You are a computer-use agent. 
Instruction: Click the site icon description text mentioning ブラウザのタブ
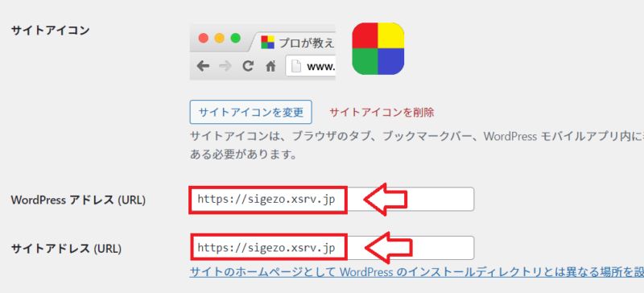click(416, 136)
